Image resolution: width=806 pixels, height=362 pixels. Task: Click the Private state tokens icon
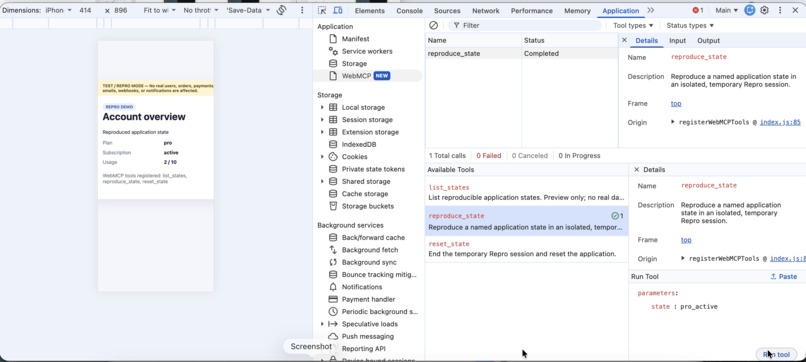[333, 169]
